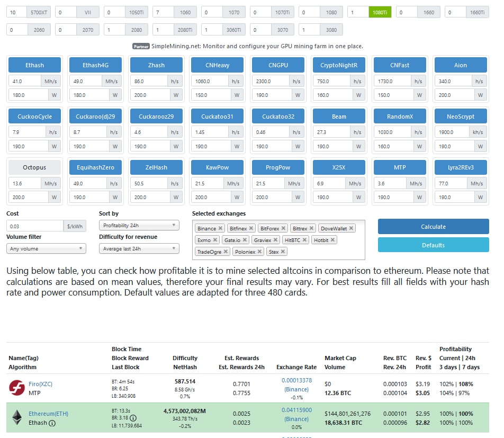Edit the KawPow hashrate field
504x438 pixels.
tap(208, 184)
